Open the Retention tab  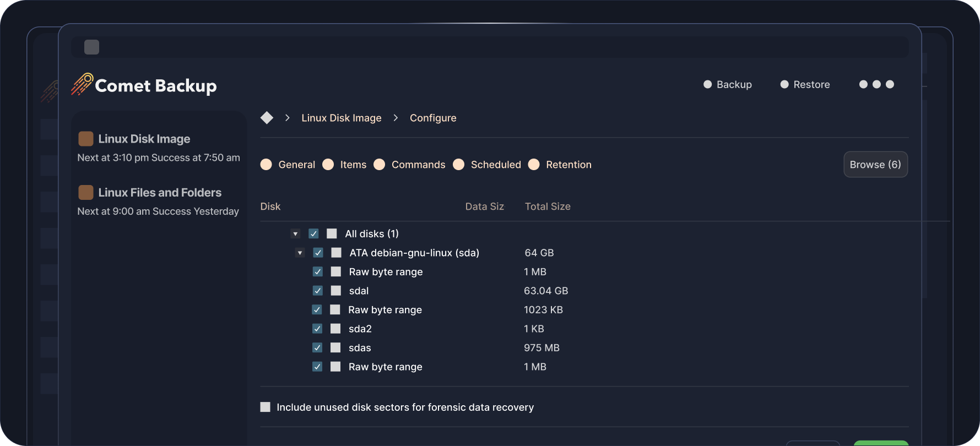(568, 165)
